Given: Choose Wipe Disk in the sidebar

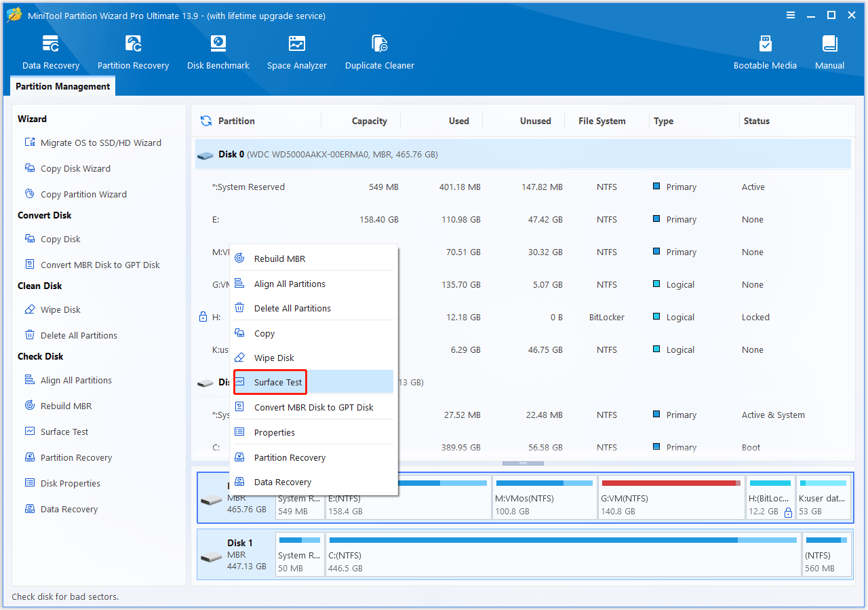Looking at the screenshot, I should pyautogui.click(x=52, y=309).
